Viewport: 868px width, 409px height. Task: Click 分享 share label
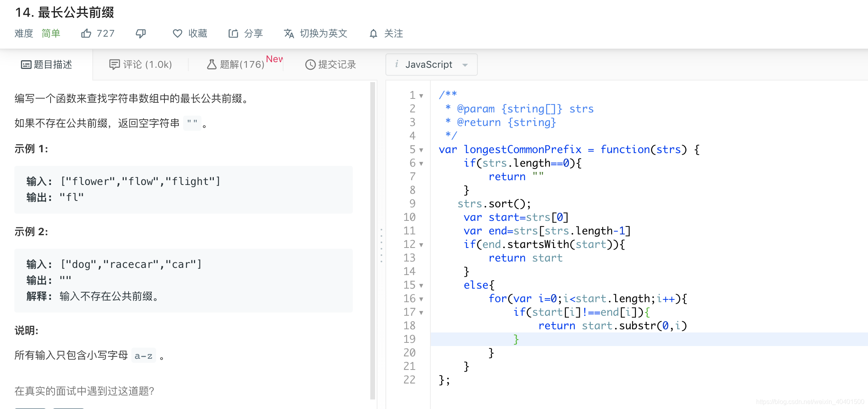click(x=253, y=33)
